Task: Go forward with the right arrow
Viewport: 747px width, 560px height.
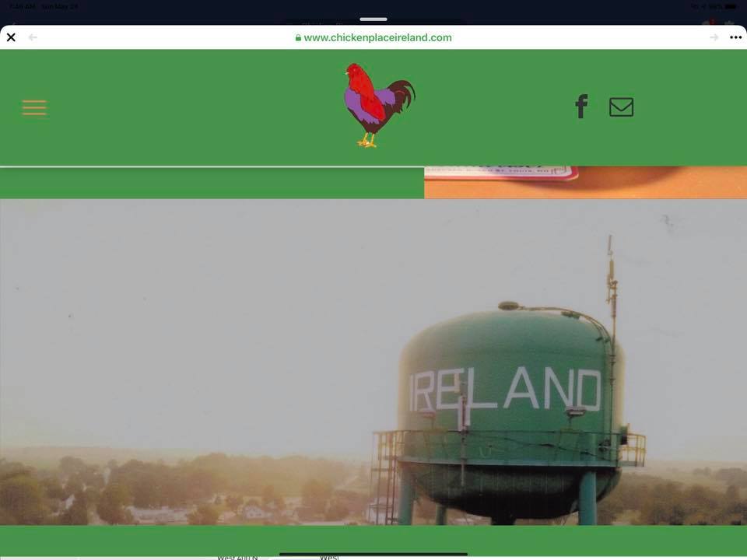Action: [714, 37]
